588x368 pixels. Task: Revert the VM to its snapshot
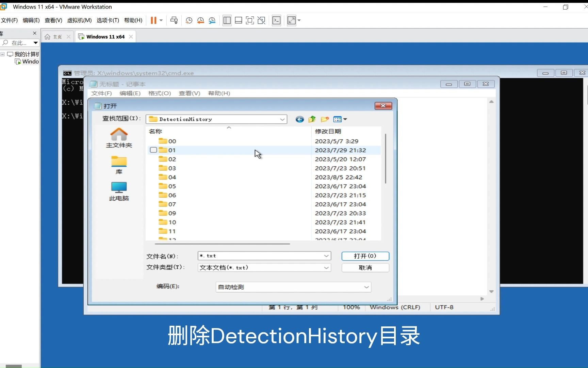201,20
